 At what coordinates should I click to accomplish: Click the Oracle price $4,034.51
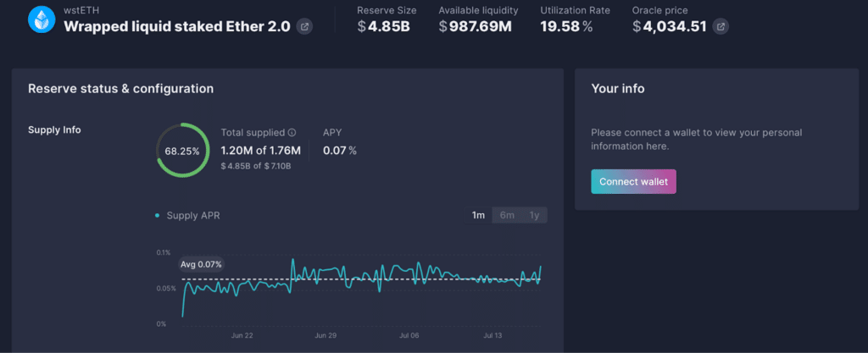670,26
